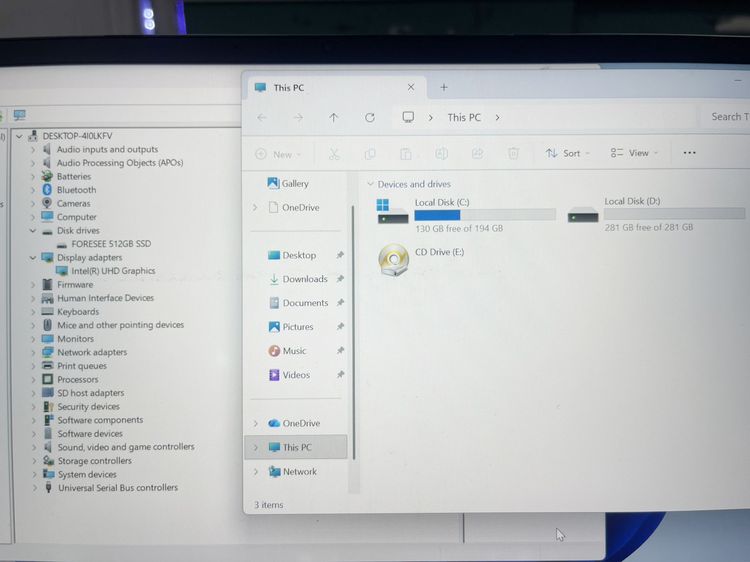Open Local Disk (C:) drive
750x562 pixels.
(x=466, y=215)
